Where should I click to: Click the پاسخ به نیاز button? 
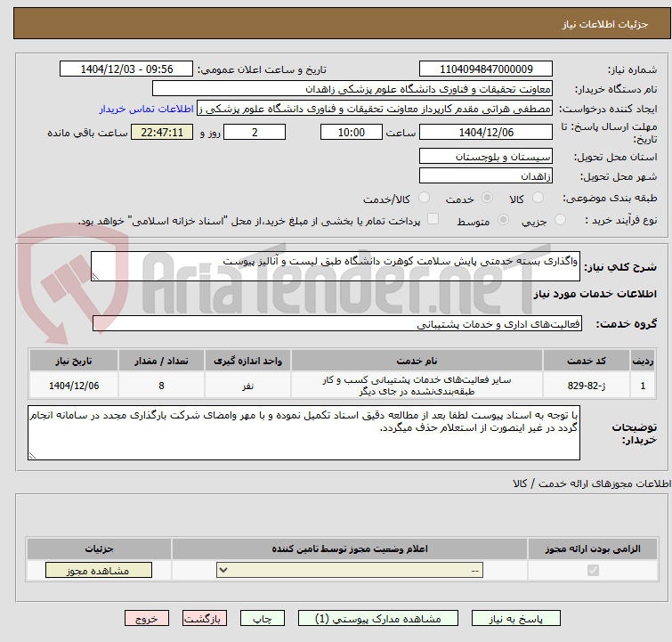click(515, 619)
